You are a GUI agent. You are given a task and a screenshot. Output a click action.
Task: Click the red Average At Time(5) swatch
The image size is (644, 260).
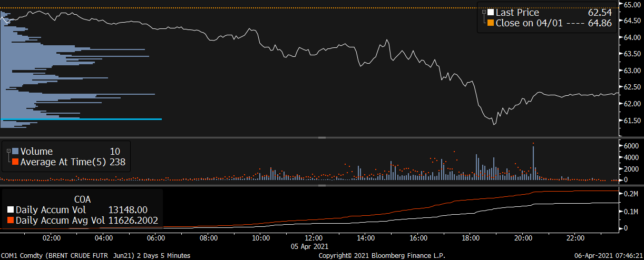click(15, 162)
